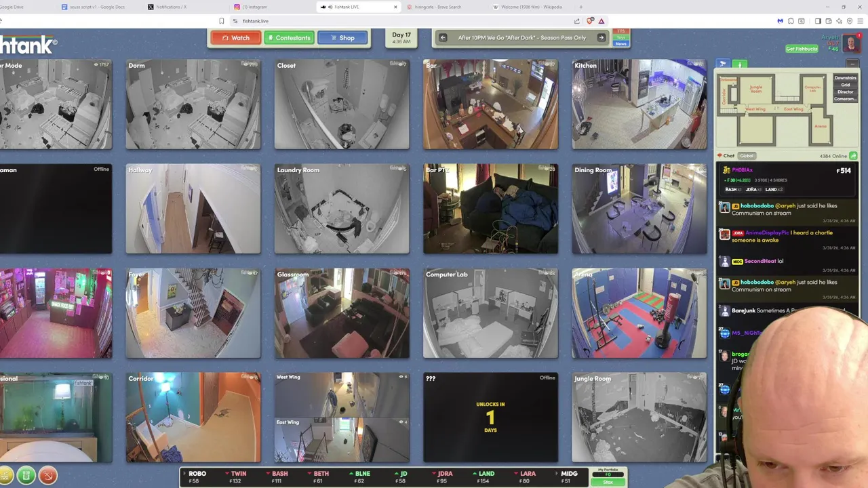Switch to the Google Docs script tab

(x=98, y=7)
